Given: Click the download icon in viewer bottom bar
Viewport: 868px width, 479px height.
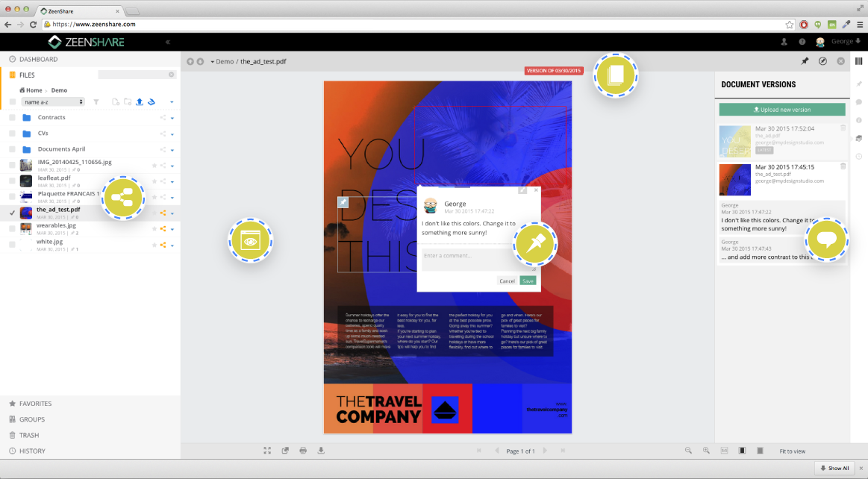Looking at the screenshot, I should point(320,451).
